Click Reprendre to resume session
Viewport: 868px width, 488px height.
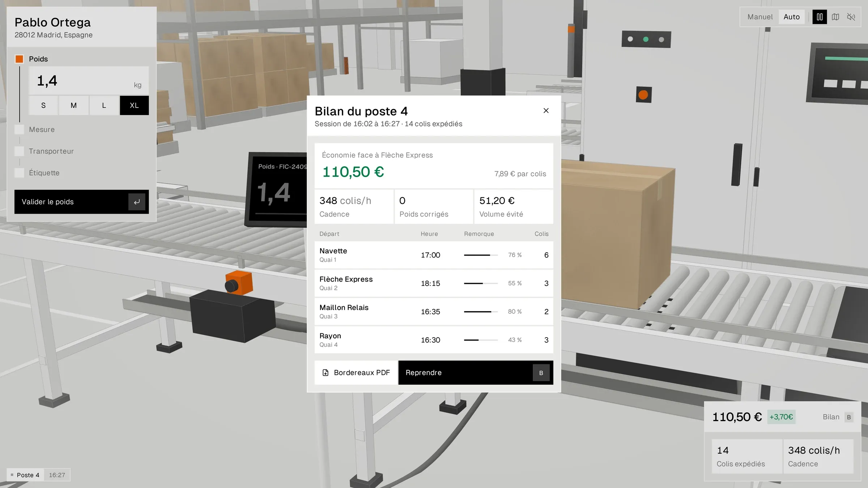coord(476,373)
